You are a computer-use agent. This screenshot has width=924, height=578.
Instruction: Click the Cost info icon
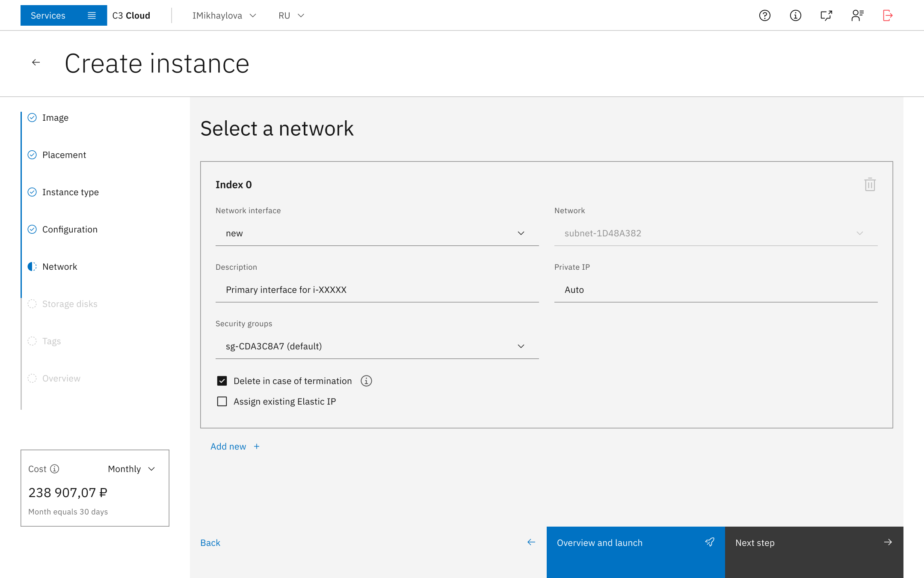click(x=55, y=469)
